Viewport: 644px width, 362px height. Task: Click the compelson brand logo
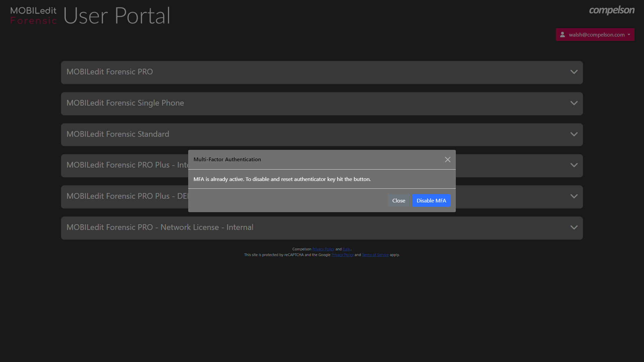[x=611, y=10]
